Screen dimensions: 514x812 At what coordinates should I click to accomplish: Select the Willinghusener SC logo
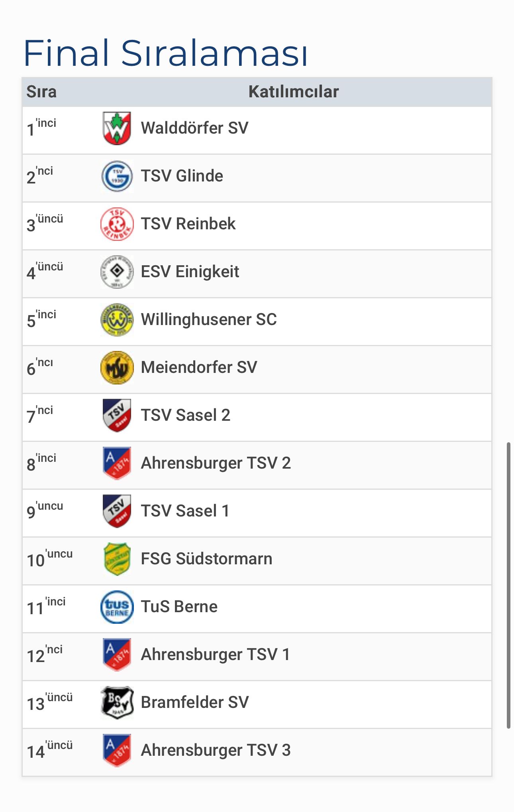tap(117, 320)
